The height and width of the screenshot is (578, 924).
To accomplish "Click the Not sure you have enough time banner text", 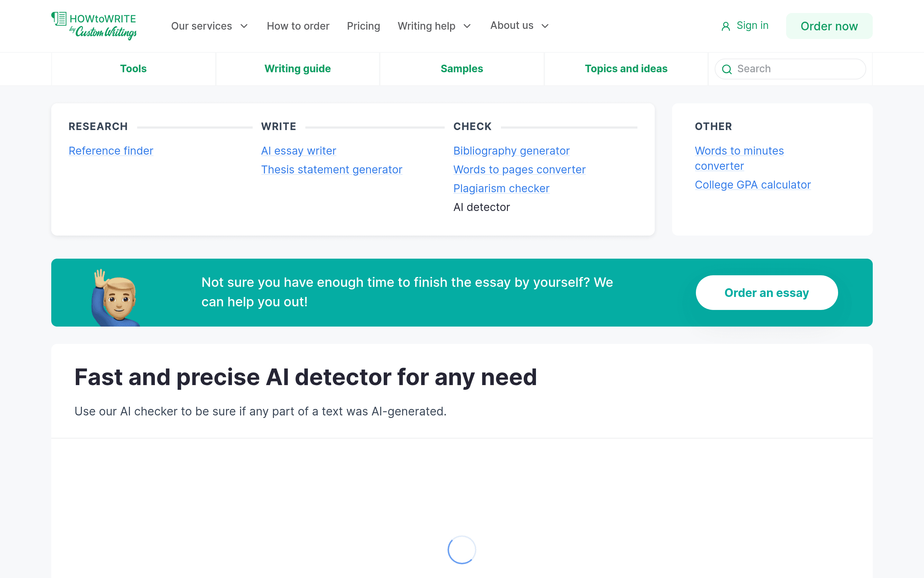I will [407, 292].
